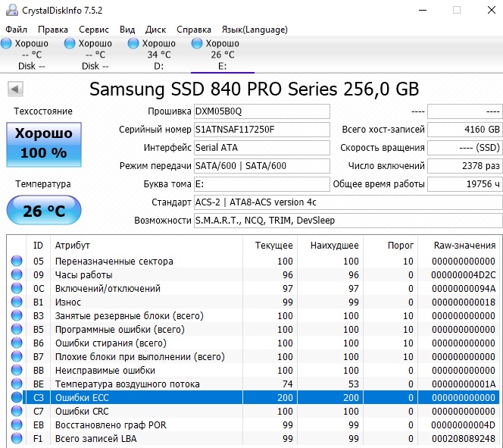
Task: Click the Буква тома field E:
Action: (262, 184)
